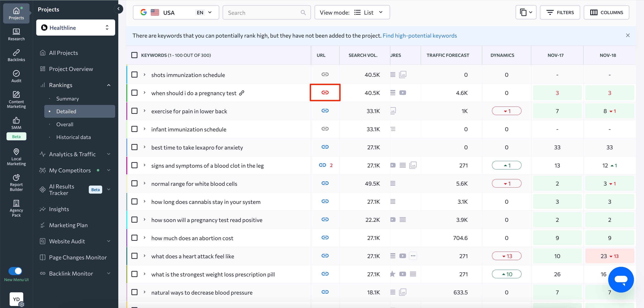This screenshot has height=308, width=644.
Task: Select the checkbox for infant immunization schedule
Action: [x=134, y=129]
